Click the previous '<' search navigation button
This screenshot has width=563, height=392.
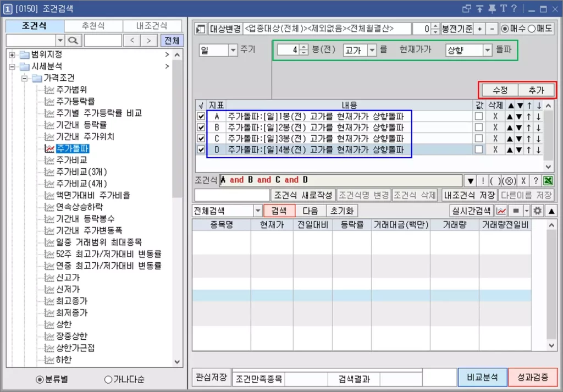coord(132,40)
